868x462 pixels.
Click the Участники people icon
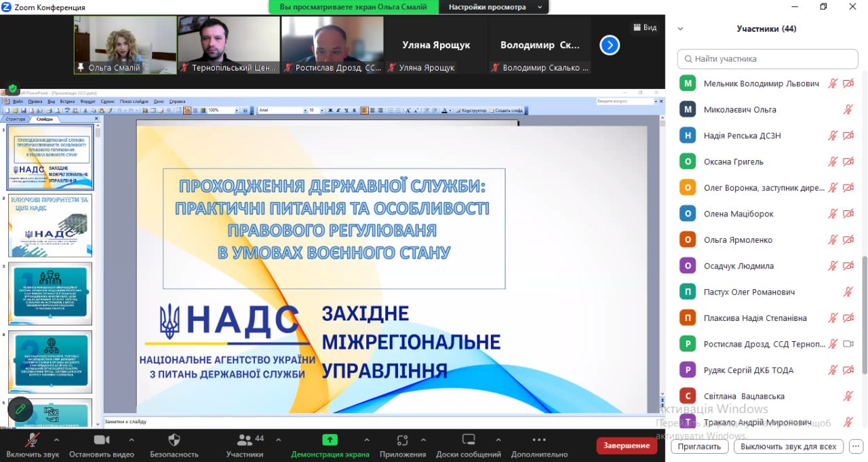tap(244, 440)
